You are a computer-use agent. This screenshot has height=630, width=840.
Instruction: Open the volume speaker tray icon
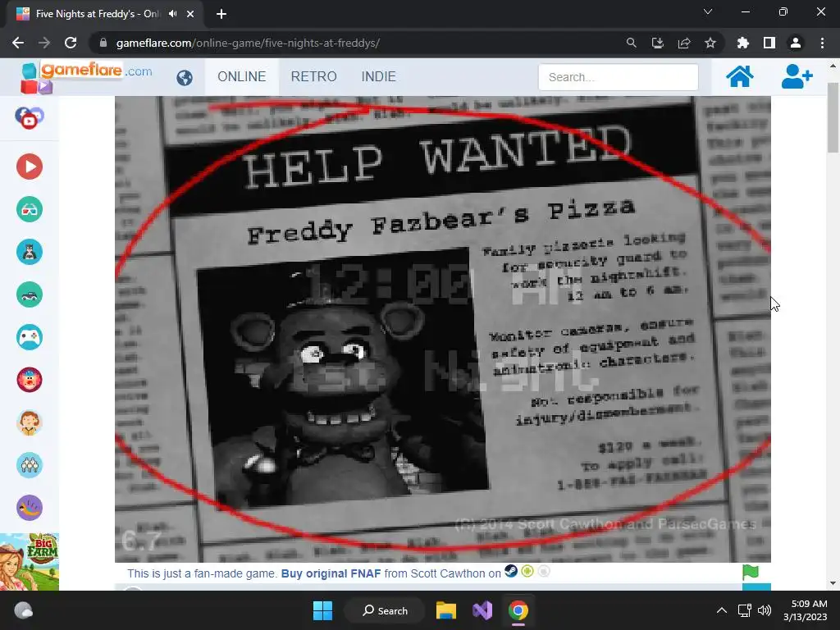tap(765, 610)
